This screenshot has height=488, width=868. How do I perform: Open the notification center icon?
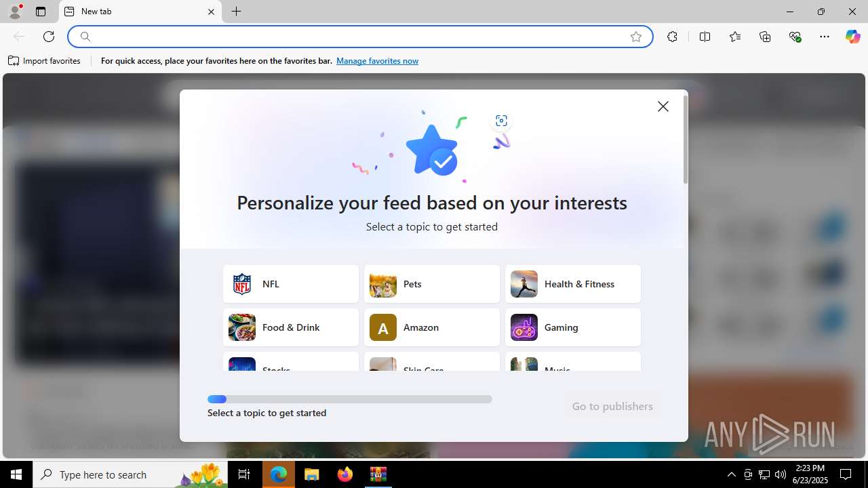[x=846, y=474]
